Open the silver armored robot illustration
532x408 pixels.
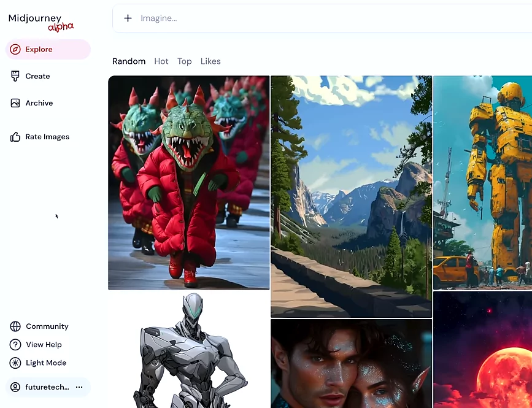click(189, 349)
